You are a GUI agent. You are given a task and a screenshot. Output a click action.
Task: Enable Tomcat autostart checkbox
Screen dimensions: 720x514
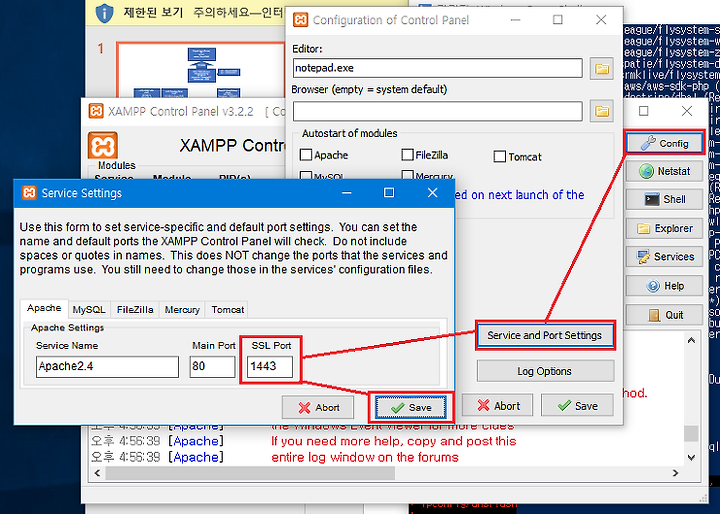(500, 157)
